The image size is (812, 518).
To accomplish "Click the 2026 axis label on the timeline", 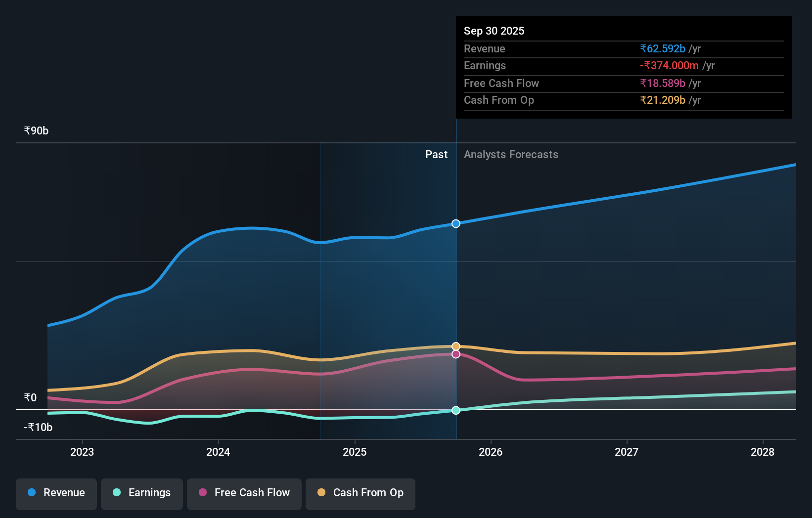I will 491,452.
